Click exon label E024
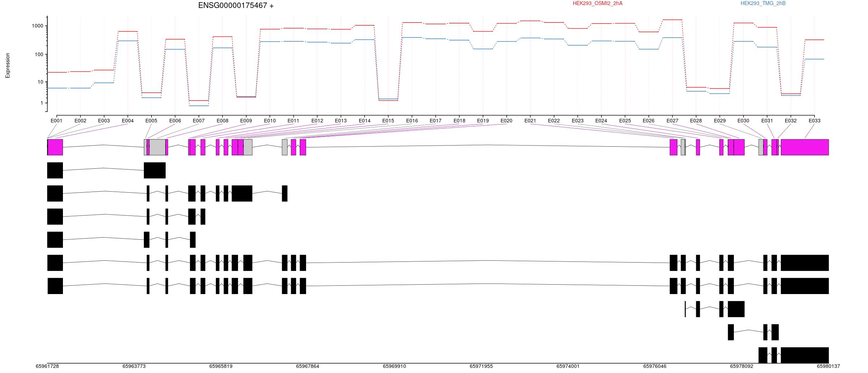 coord(601,121)
